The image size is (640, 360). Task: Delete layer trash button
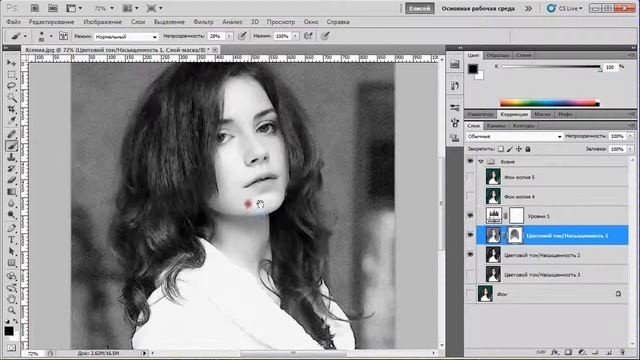coord(622,352)
